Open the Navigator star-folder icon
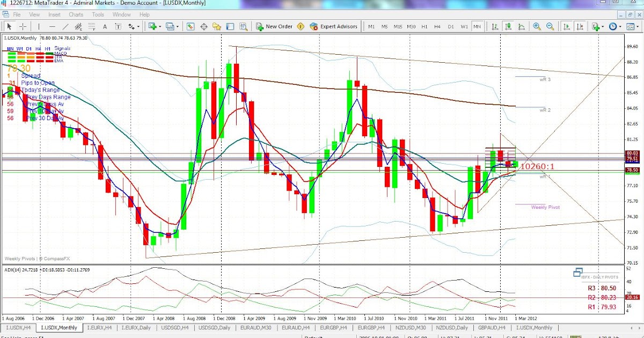Screen dimensions: 644x338 tap(217, 26)
